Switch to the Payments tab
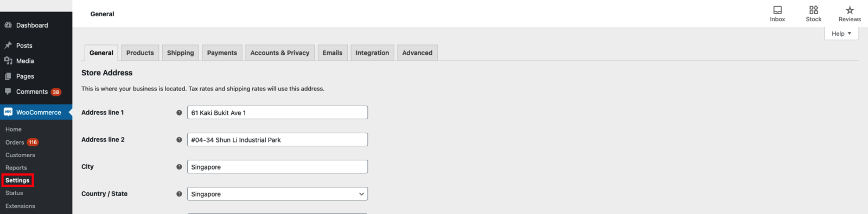The image size is (868, 214). tap(222, 53)
